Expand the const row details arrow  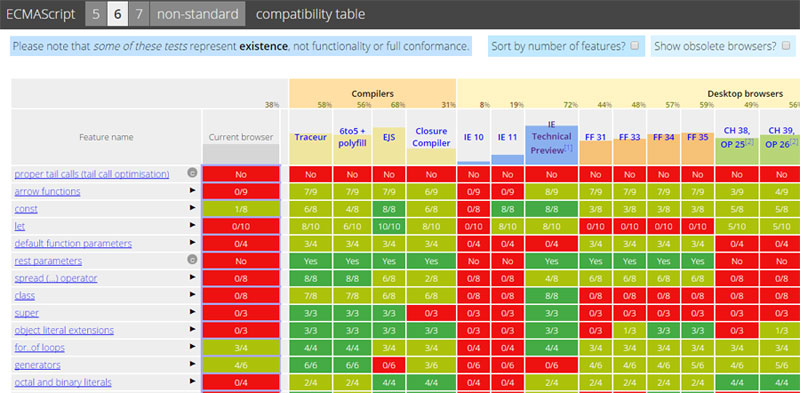[x=193, y=208]
